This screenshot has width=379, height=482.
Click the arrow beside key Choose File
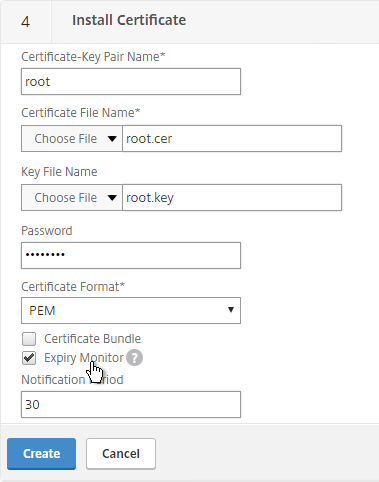[112, 198]
